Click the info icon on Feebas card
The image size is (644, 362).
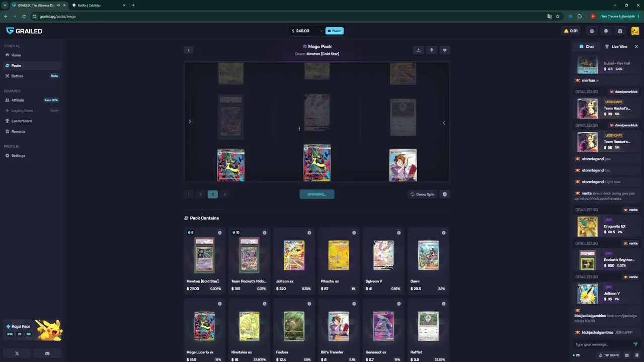(309, 304)
